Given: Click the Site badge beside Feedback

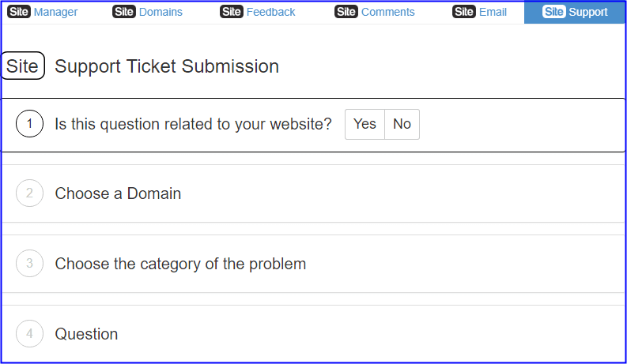Looking at the screenshot, I should (232, 12).
